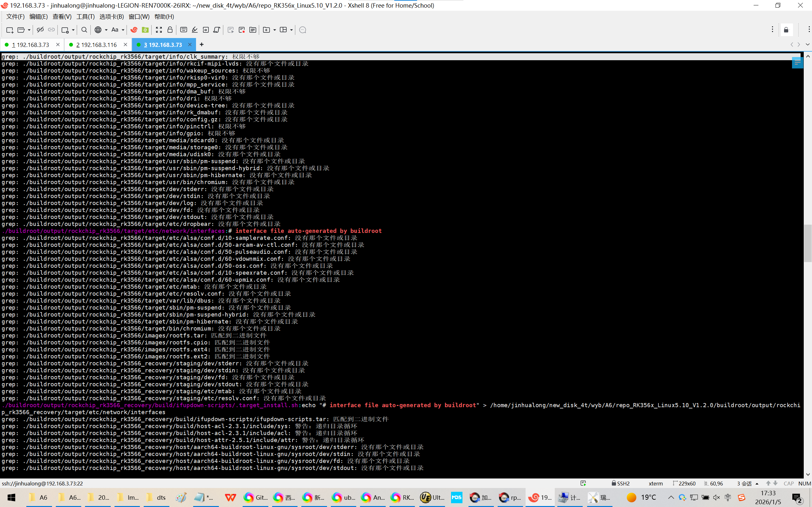Click the new session icon
812x507 pixels.
10,30
